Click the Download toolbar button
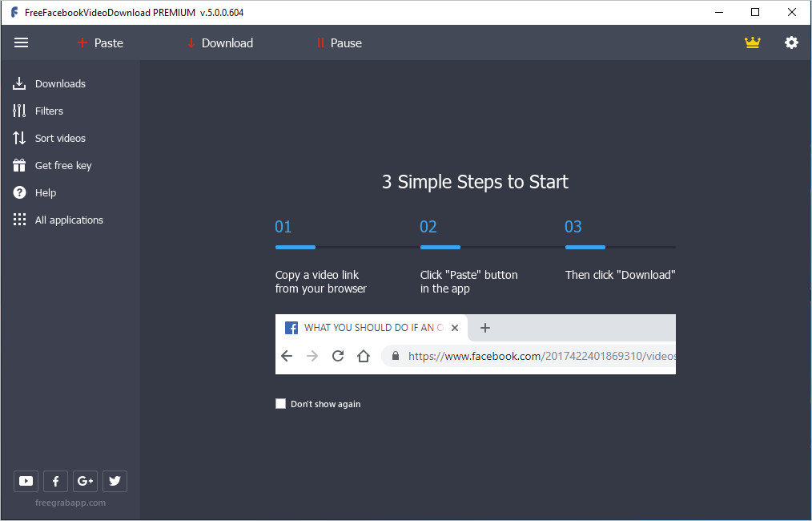812x521 pixels. (x=220, y=43)
